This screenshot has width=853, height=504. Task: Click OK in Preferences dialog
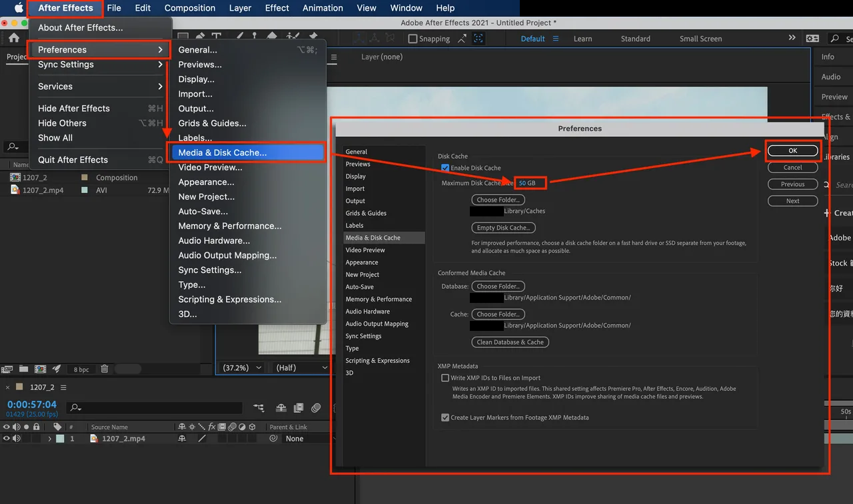pos(792,150)
